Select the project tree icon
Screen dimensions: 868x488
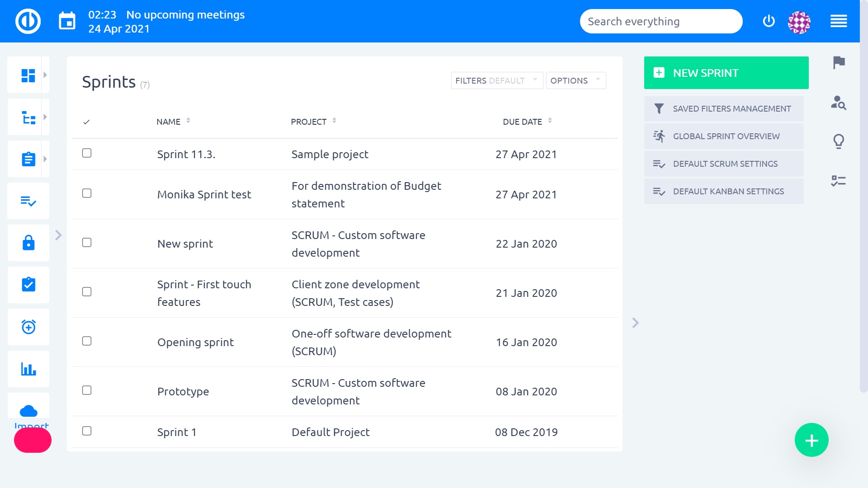[x=28, y=117]
